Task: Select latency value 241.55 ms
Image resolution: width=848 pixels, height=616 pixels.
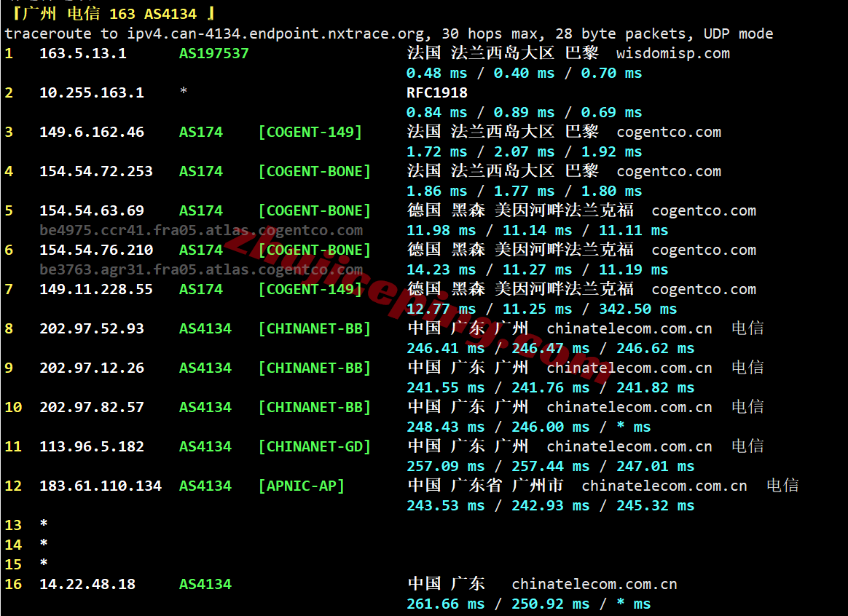Action: [446, 388]
